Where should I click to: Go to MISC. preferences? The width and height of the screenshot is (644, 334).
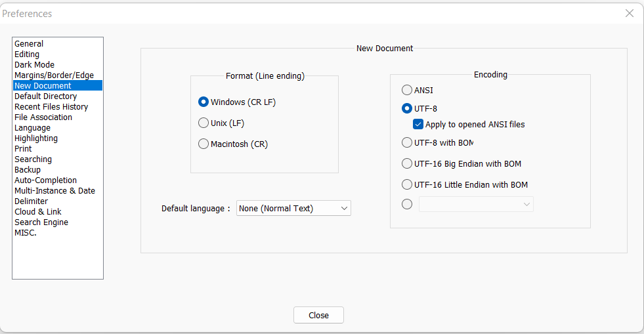26,233
